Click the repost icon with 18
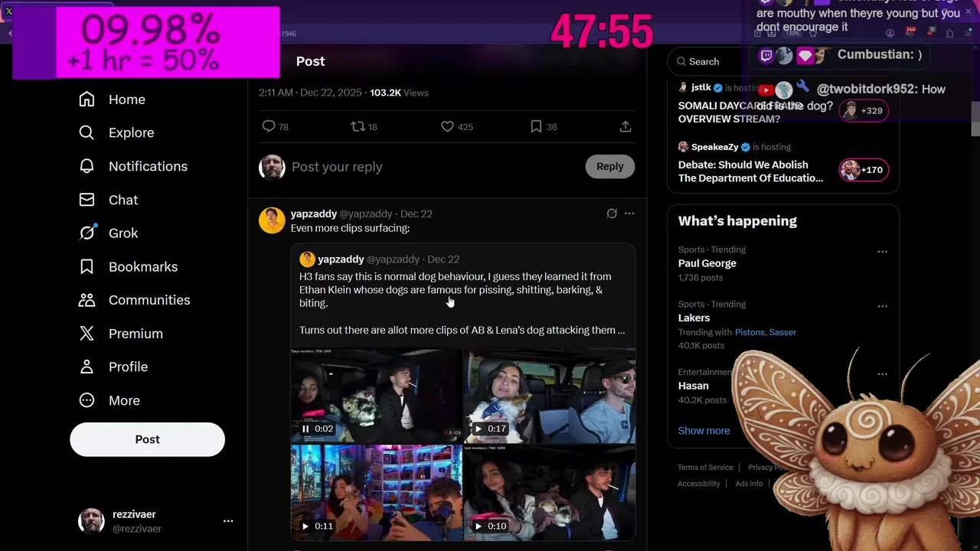The image size is (980, 551). [x=358, y=126]
